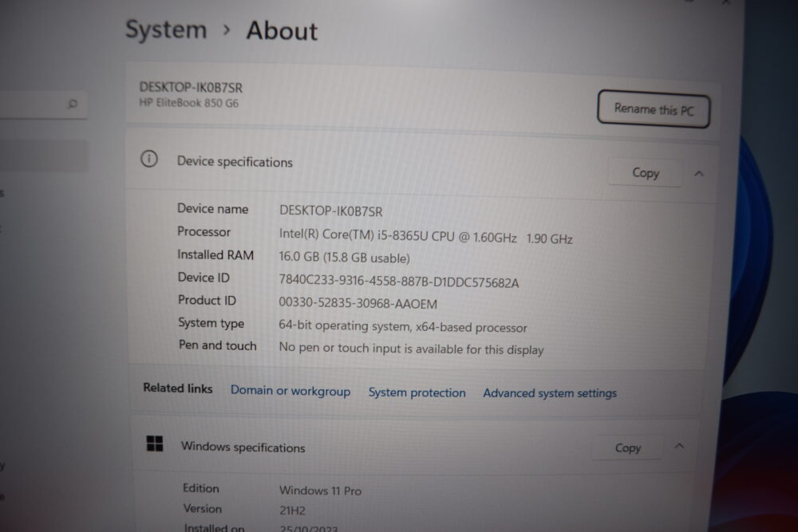
Task: Collapse the Windows specifications section
Action: pyautogui.click(x=679, y=446)
